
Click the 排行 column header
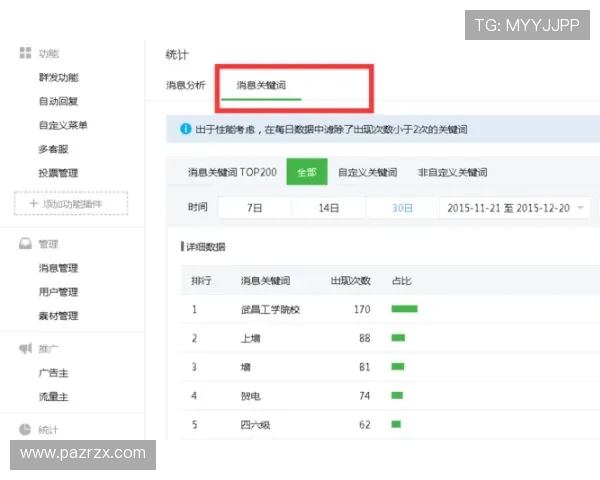201,281
